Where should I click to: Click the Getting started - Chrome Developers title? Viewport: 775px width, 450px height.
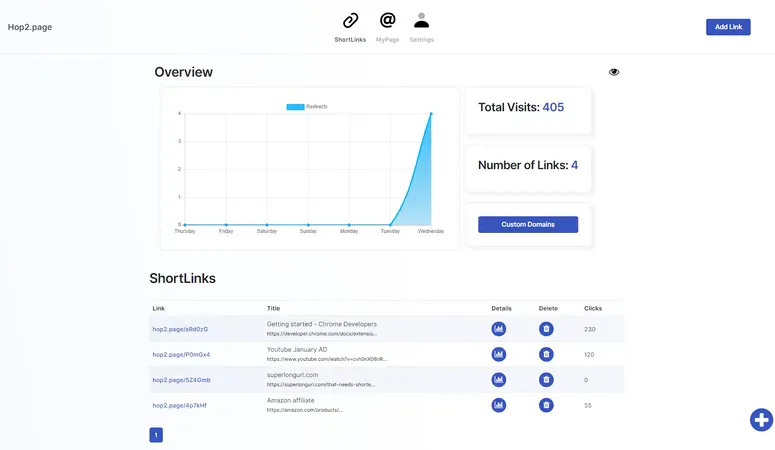322,324
